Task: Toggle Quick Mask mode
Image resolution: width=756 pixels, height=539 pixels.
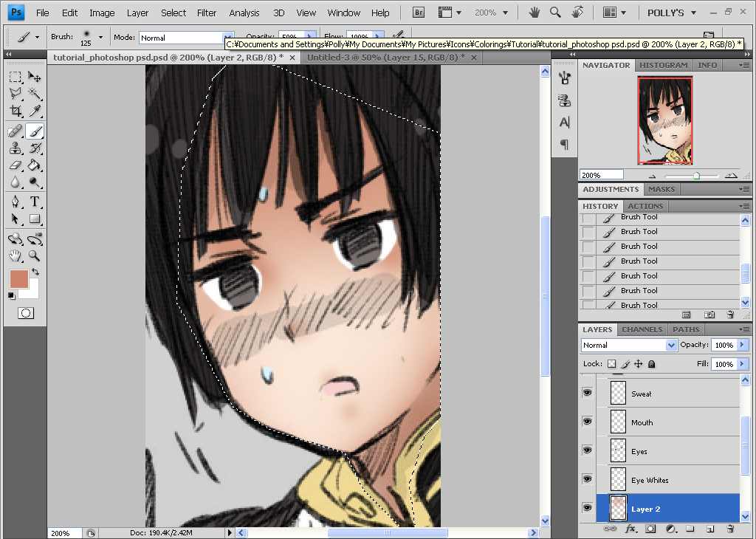Action: pos(26,313)
